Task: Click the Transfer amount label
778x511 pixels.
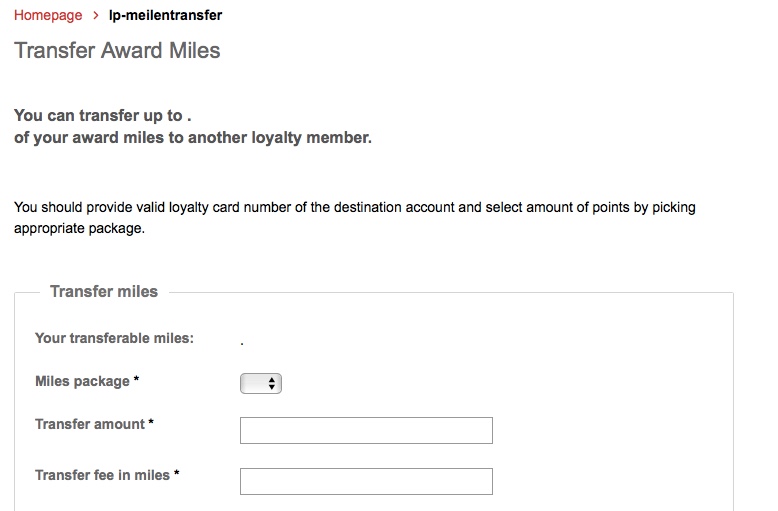Action: [90, 424]
